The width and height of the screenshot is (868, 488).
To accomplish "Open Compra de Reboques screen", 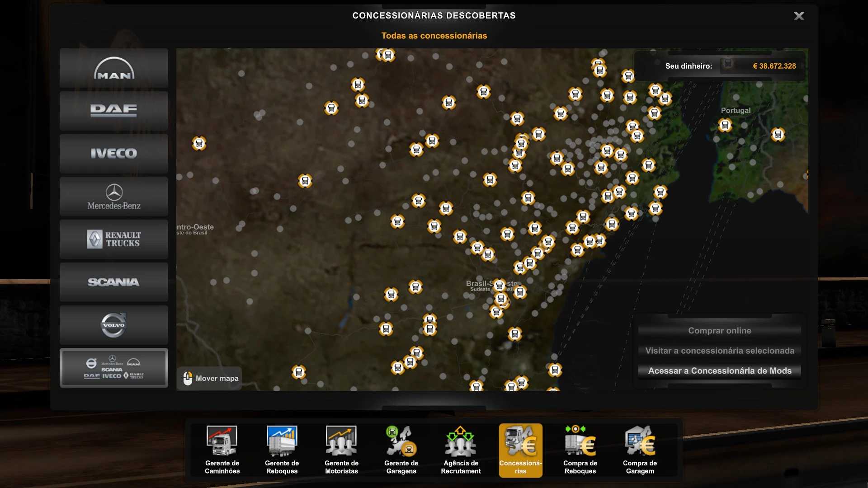I will click(x=580, y=450).
